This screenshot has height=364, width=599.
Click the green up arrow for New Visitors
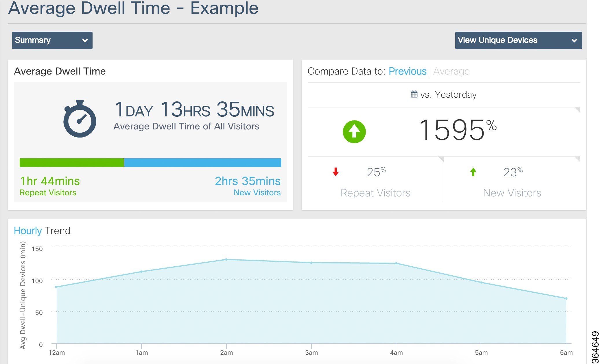(473, 172)
